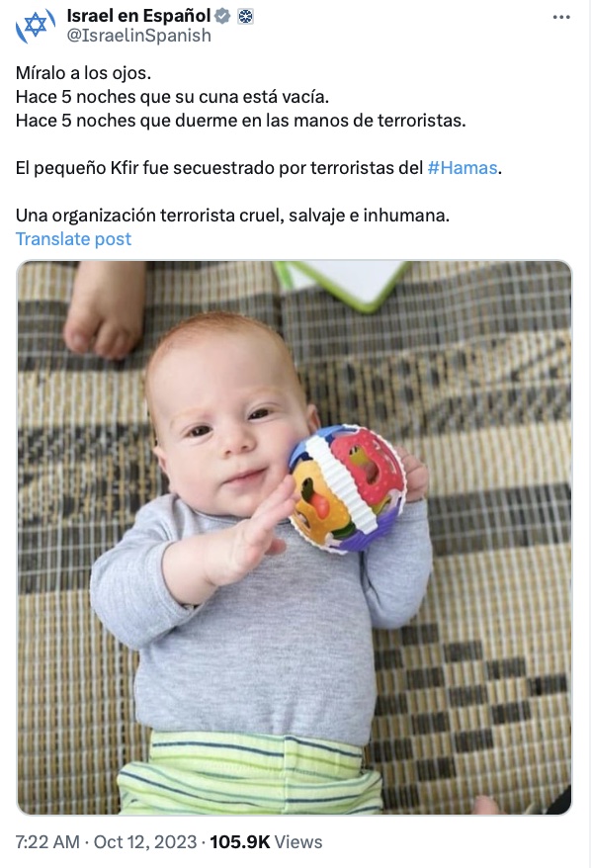Follow the #Hamas hashtag link

(463, 168)
